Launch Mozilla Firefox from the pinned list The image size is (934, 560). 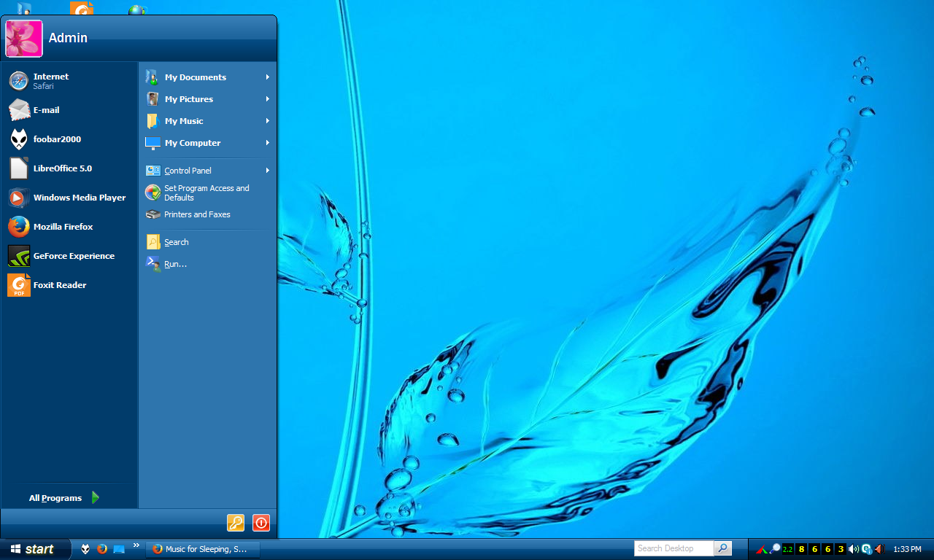(x=63, y=227)
